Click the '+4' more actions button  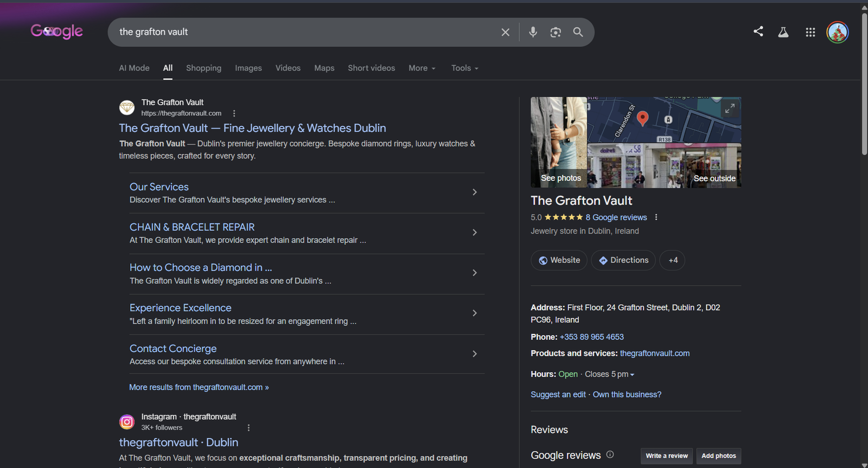tap(672, 260)
